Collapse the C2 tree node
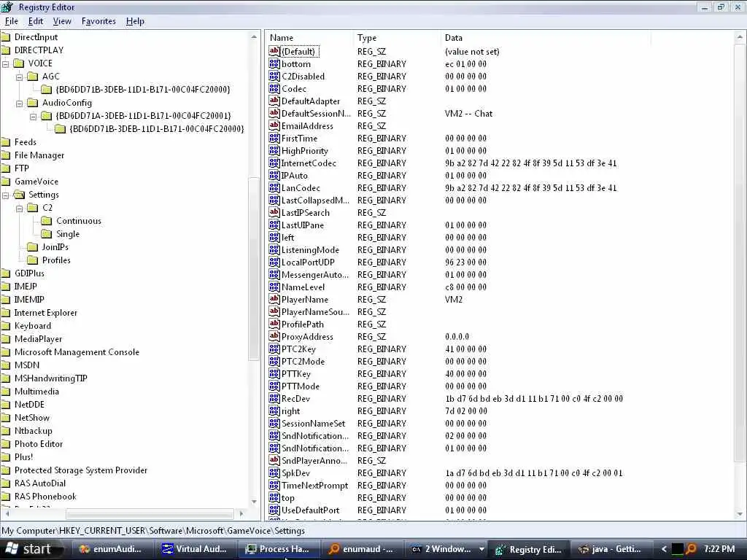The width and height of the screenshot is (747, 560). pyautogui.click(x=20, y=208)
